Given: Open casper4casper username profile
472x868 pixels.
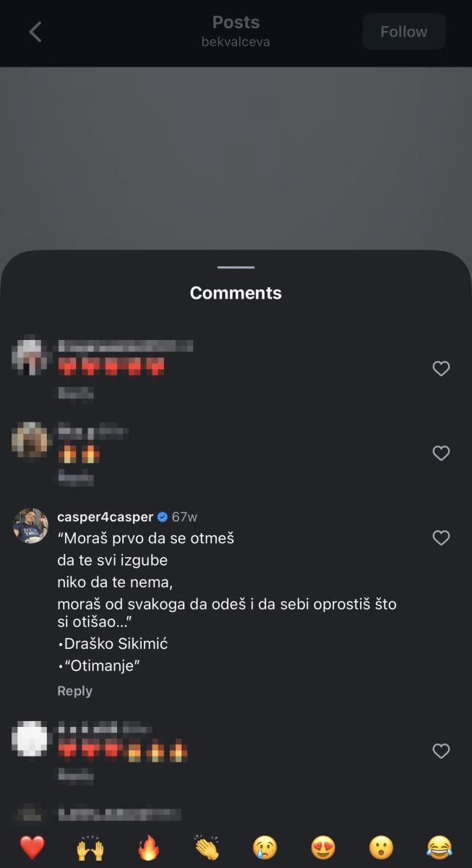Looking at the screenshot, I should coord(105,516).
